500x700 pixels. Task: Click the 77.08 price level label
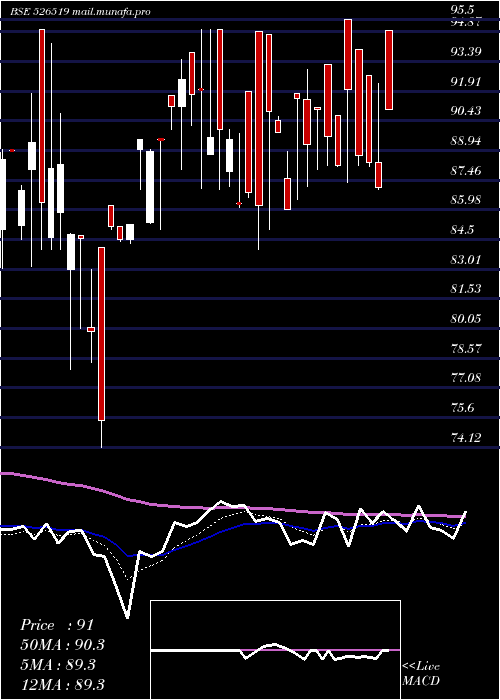pyautogui.click(x=466, y=378)
